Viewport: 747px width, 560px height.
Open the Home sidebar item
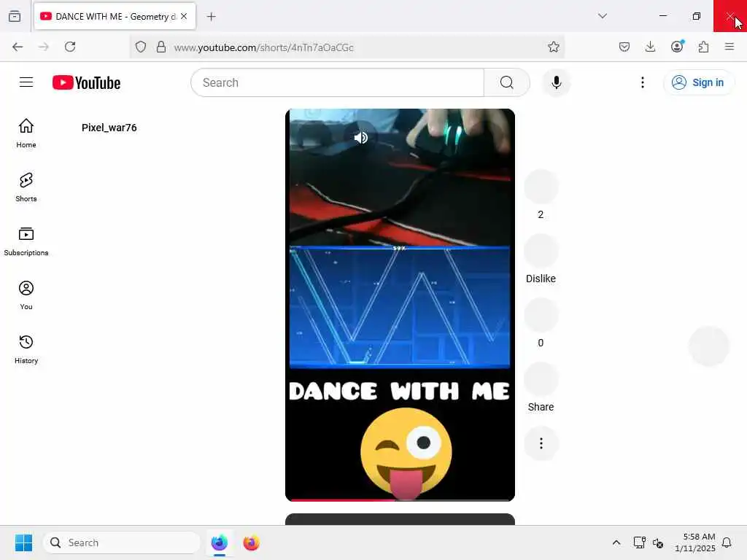pos(26,133)
